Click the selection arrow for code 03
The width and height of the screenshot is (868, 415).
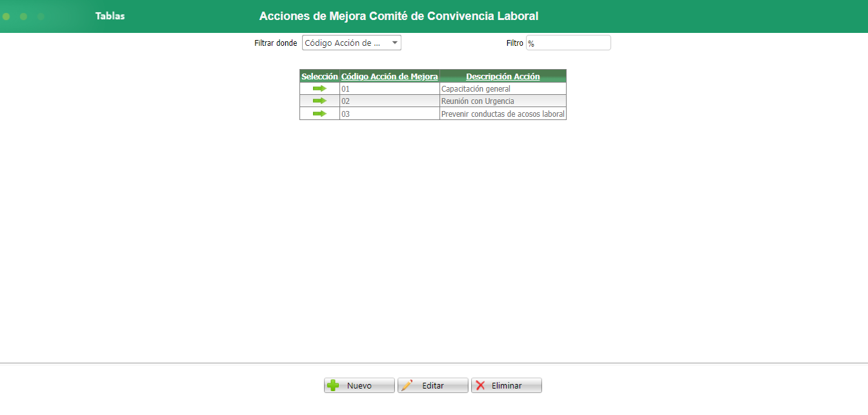click(x=319, y=113)
